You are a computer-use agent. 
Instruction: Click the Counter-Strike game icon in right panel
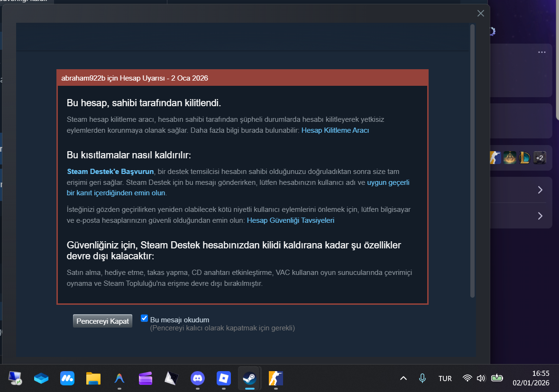coord(495,157)
